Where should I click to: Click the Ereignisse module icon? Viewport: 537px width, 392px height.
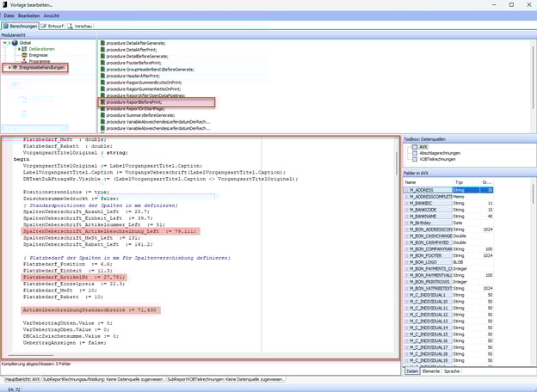click(24, 55)
